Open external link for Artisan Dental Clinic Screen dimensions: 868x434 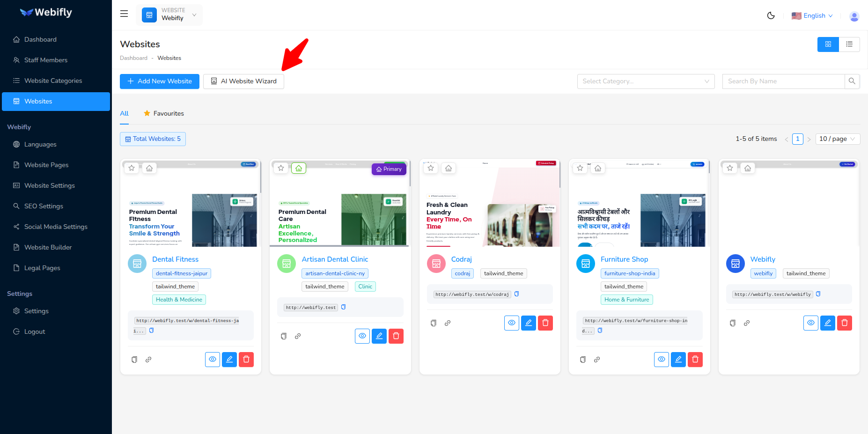298,336
